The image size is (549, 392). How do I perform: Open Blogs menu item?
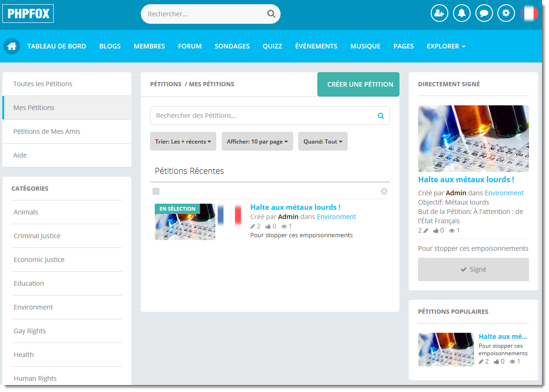click(x=110, y=46)
